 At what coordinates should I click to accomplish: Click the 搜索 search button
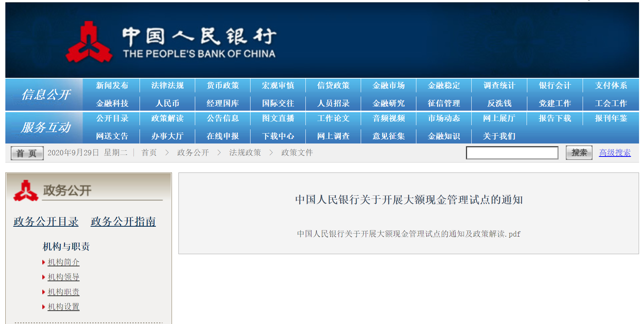pos(579,153)
